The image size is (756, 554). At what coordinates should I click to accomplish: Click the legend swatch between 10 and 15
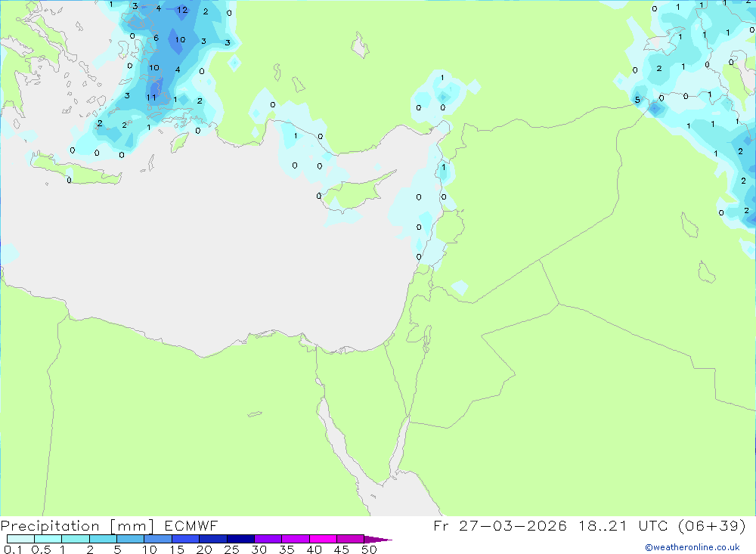[158, 539]
